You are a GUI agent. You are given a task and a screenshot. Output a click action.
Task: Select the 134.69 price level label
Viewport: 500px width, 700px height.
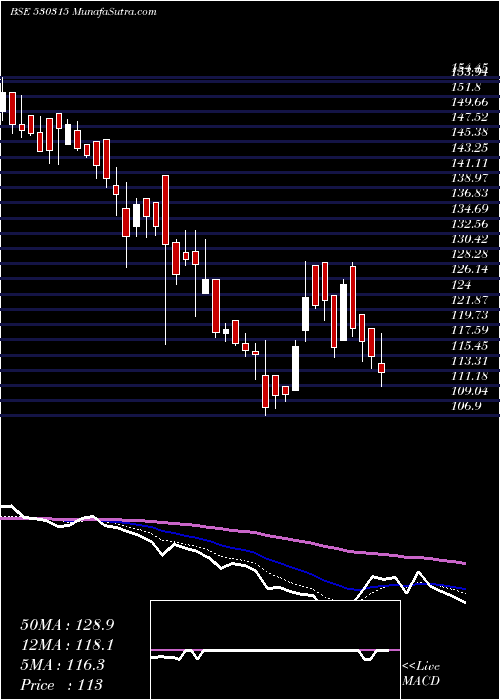pyautogui.click(x=469, y=208)
